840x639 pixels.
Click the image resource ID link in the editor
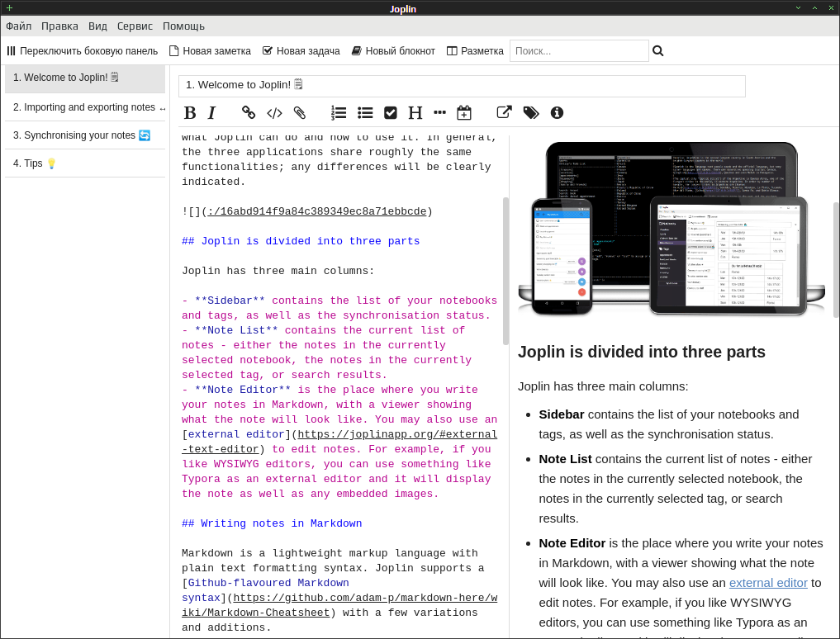[x=317, y=211]
